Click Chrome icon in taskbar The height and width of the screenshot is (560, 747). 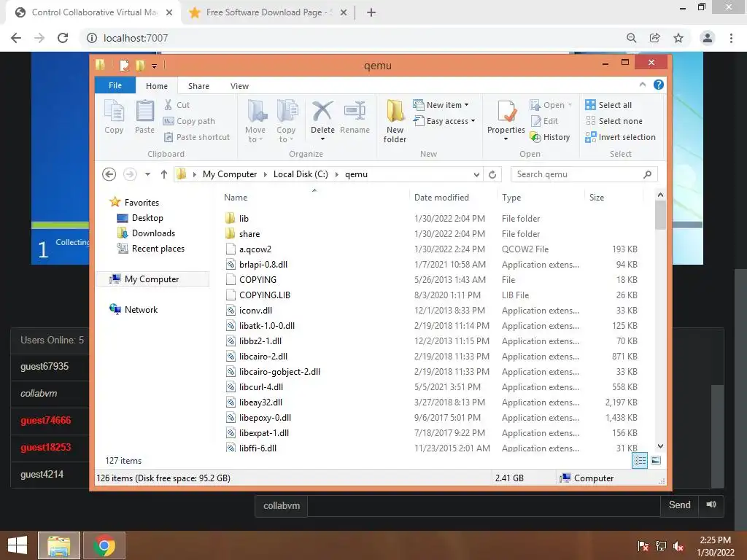[104, 545]
